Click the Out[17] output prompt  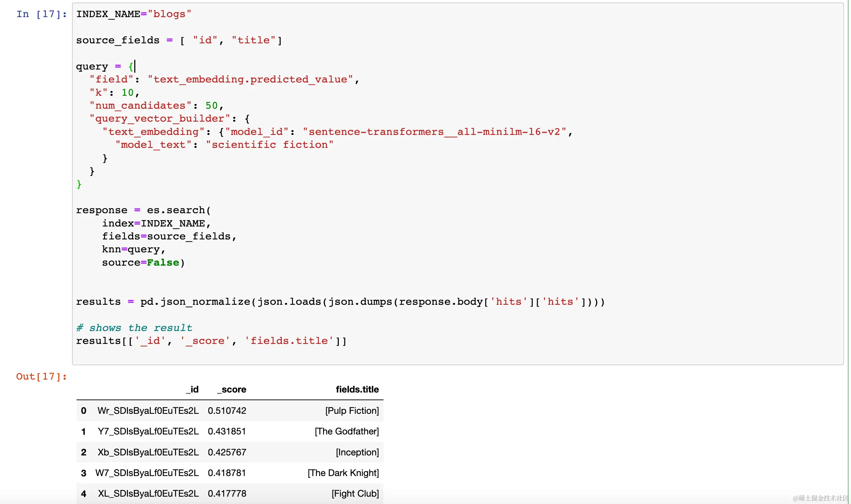click(x=41, y=376)
